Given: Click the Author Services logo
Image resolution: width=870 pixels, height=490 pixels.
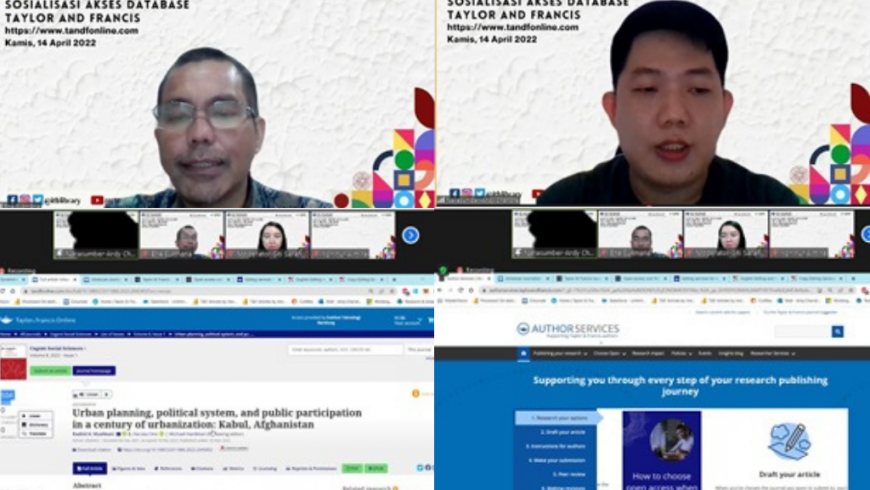Looking at the screenshot, I should point(568,330).
